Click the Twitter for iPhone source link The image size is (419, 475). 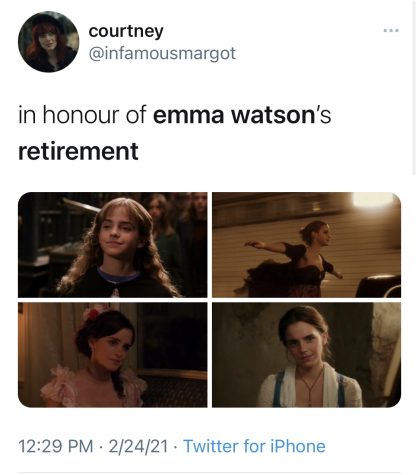pyautogui.click(x=254, y=446)
